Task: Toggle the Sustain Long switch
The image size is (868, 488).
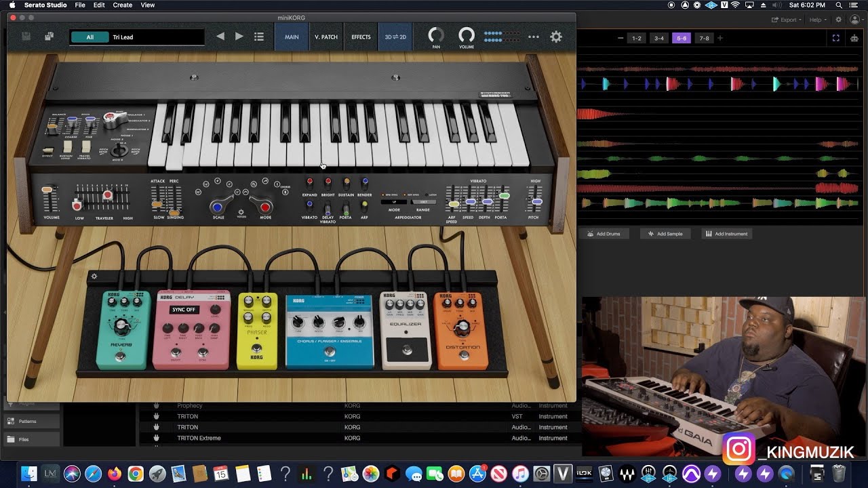Action: coord(67,146)
